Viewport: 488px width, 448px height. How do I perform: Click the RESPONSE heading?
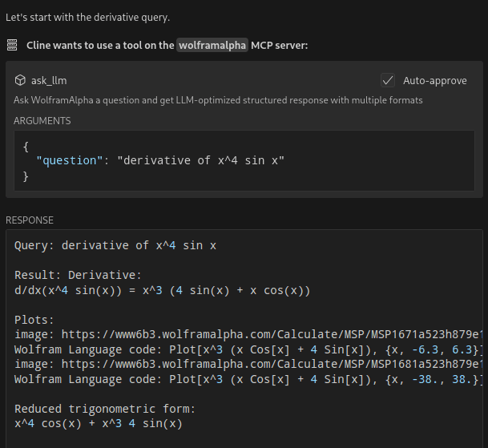(x=30, y=220)
